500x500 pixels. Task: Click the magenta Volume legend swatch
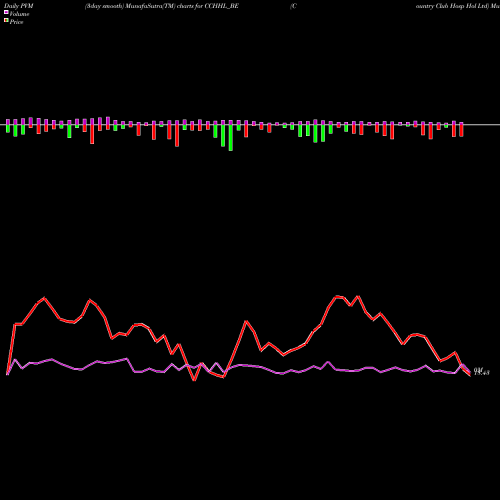(x=6, y=12)
